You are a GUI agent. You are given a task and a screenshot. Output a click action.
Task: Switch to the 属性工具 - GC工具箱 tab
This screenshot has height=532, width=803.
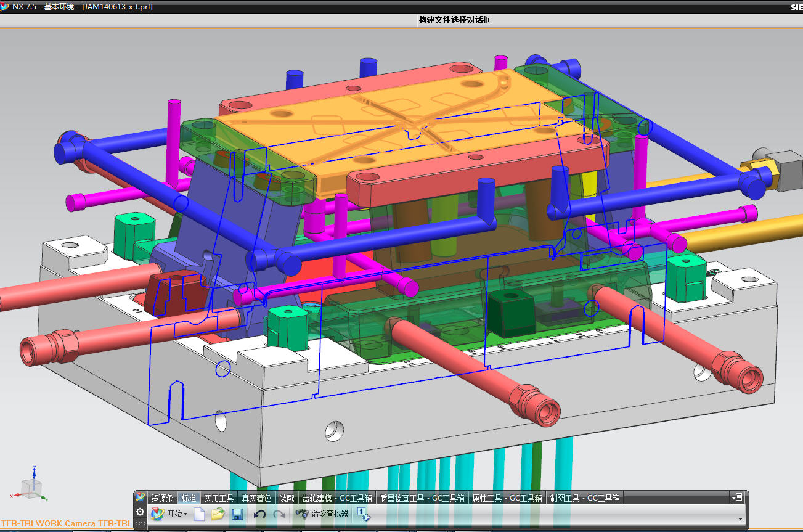point(508,498)
